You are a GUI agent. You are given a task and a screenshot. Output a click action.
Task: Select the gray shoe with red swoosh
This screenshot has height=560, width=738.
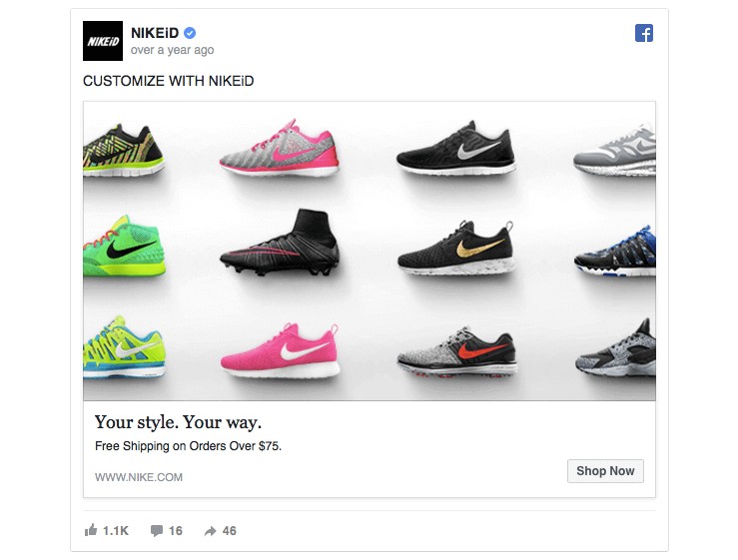pos(456,350)
